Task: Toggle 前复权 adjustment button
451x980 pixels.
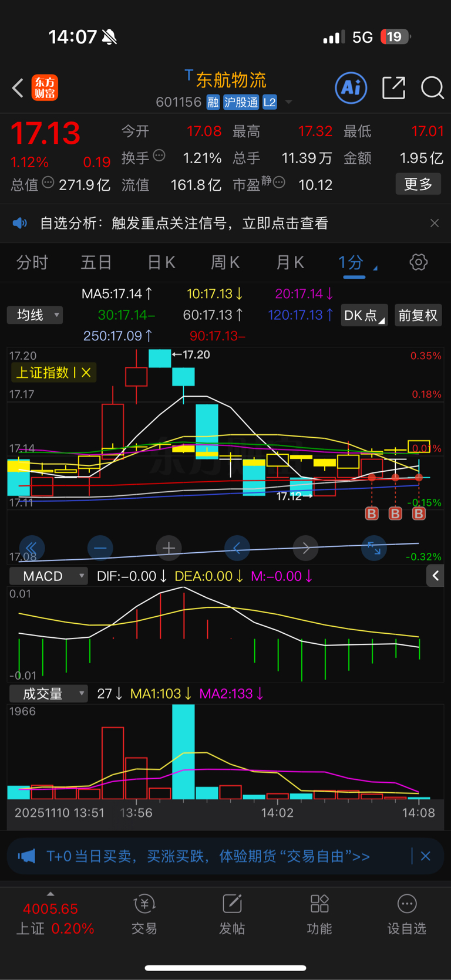Action: (418, 315)
